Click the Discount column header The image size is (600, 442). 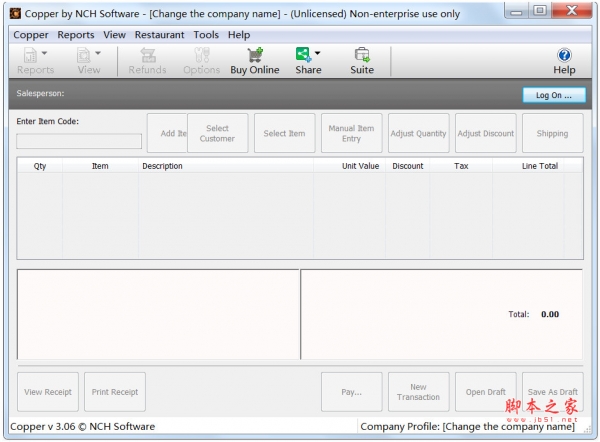tap(408, 166)
